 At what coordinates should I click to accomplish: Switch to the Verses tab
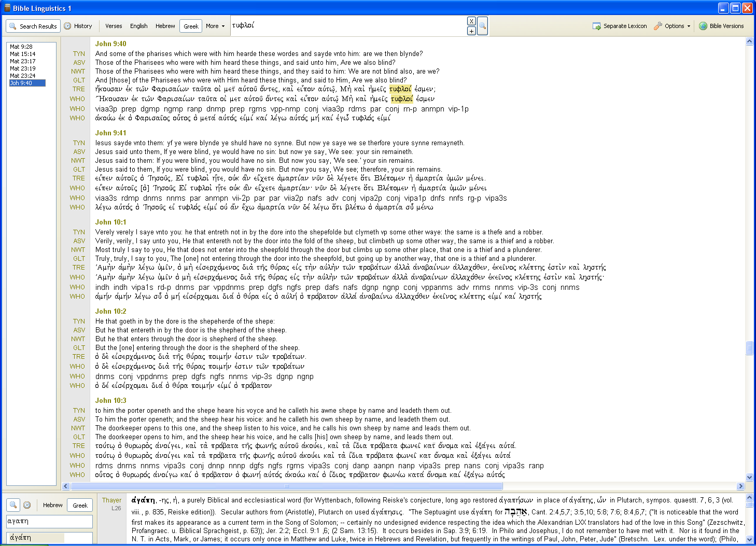click(114, 26)
